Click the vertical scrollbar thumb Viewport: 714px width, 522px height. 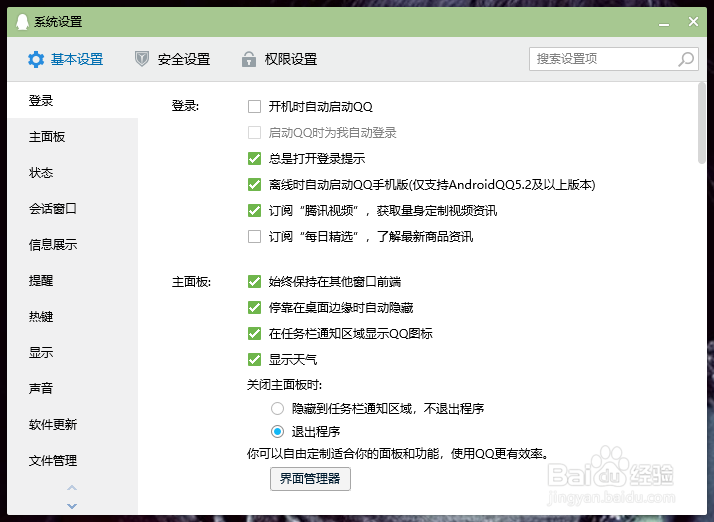pos(702,123)
